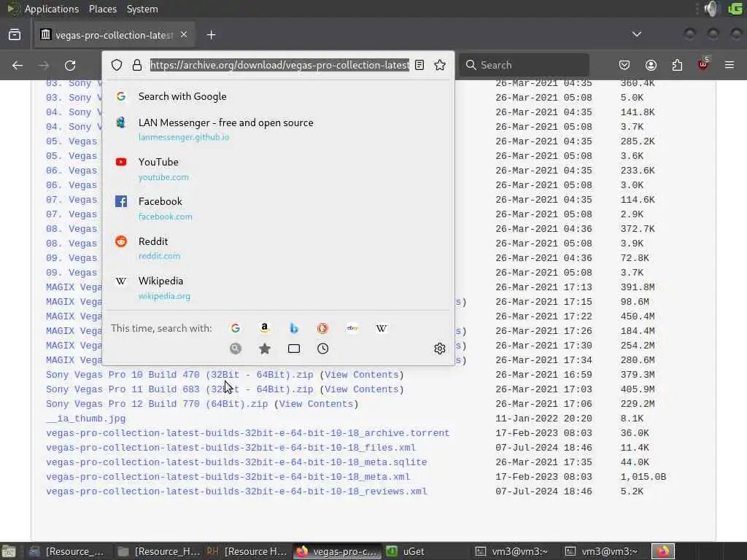The width and height of the screenshot is (747, 560).
Task: Click the Search box in the toolbar
Action: (524, 65)
